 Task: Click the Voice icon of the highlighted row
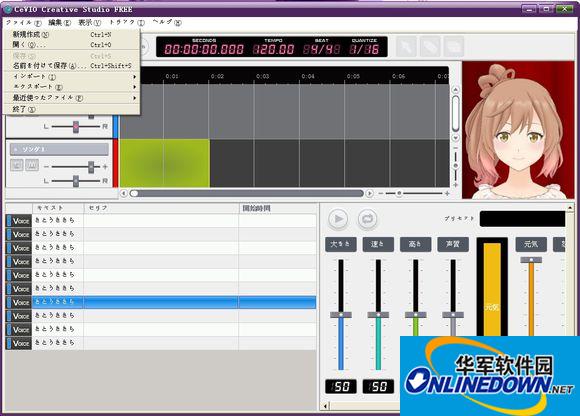[18, 302]
